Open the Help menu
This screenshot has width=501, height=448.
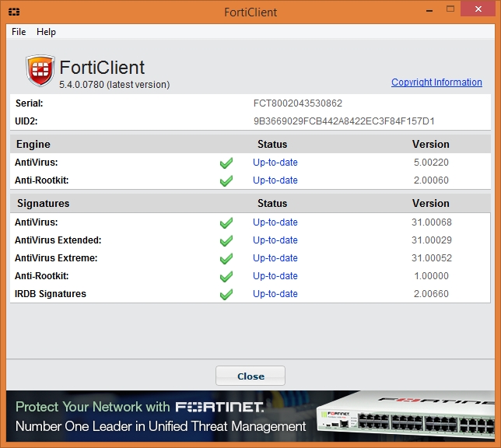pos(46,32)
